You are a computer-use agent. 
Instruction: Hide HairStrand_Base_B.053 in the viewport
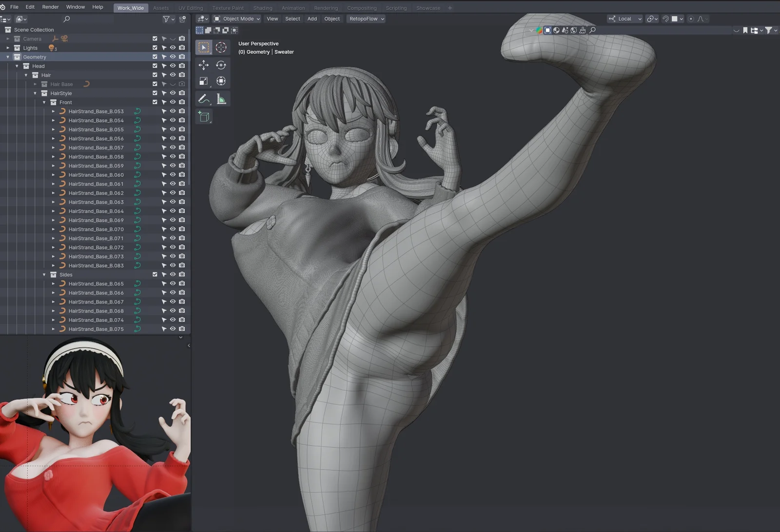click(x=173, y=111)
